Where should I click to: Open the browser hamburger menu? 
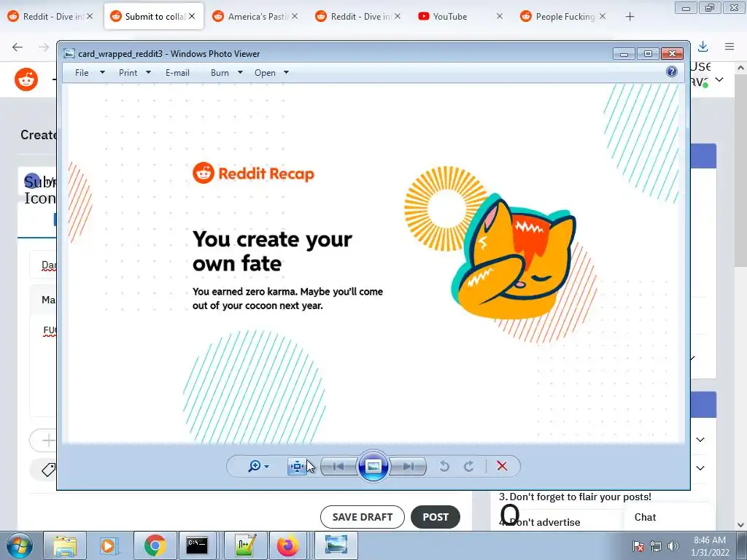tap(729, 47)
